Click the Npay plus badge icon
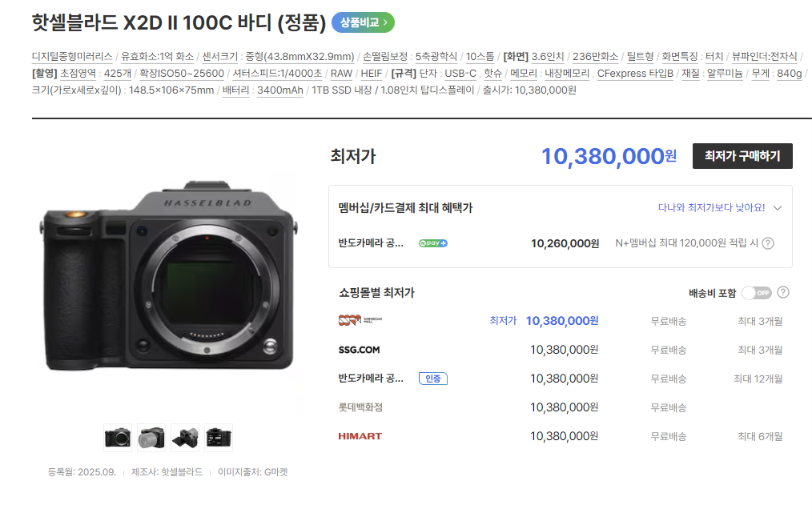This screenshot has height=521, width=812. pyautogui.click(x=433, y=243)
